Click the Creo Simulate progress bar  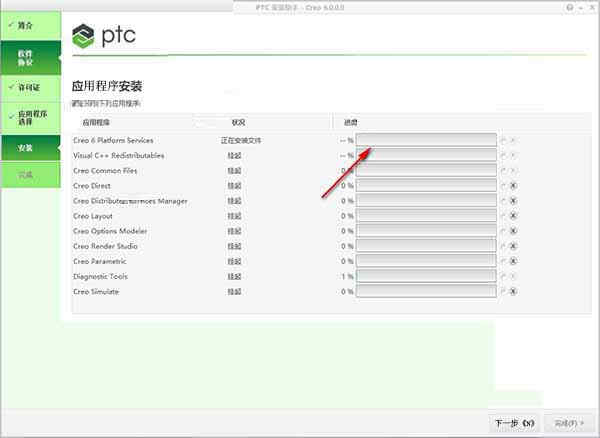coord(426,291)
